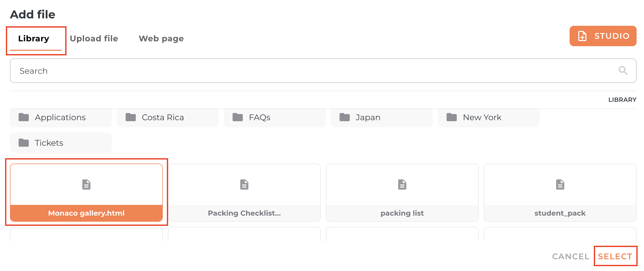Click the Applications folder icon
Screen dimensions: 644x271
pyautogui.click(x=24, y=117)
